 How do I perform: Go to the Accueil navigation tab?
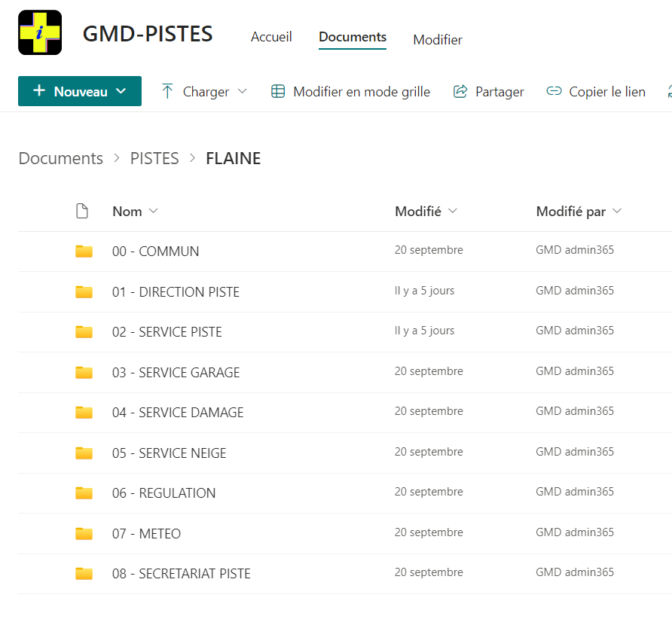271,37
